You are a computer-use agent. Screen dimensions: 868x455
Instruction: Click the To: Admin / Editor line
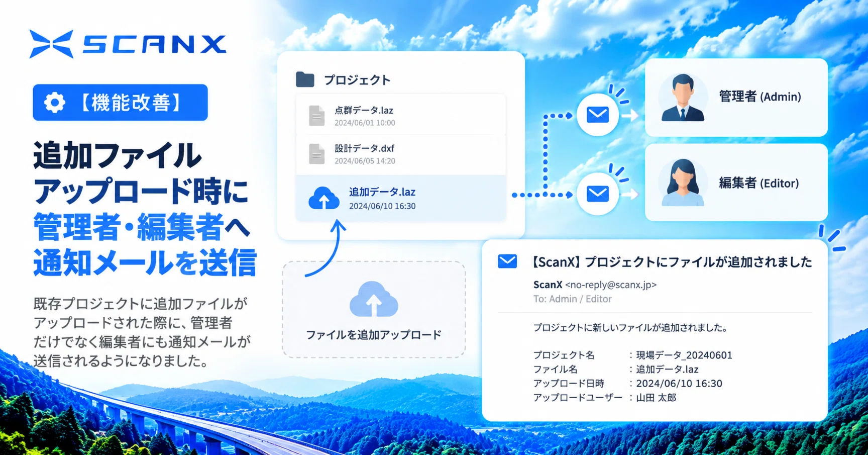572,299
